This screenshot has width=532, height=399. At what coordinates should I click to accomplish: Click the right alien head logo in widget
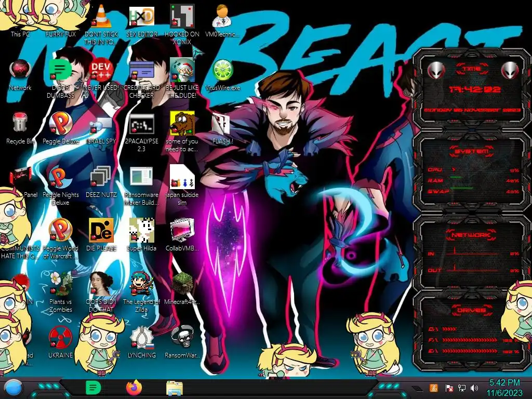(510, 70)
